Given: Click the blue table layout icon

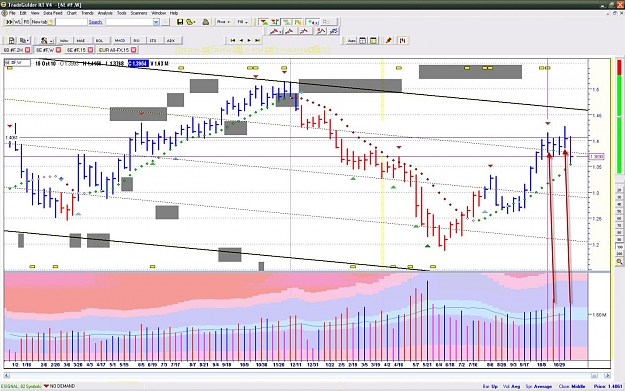Looking at the screenshot, I should (362, 41).
